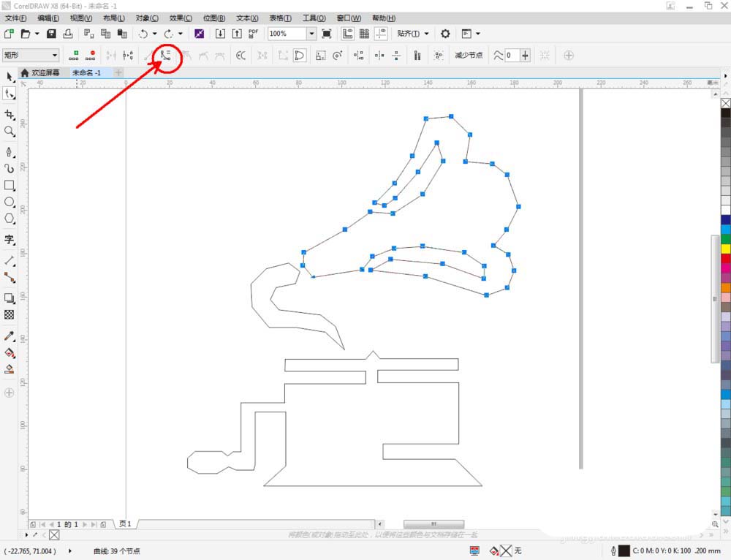The height and width of the screenshot is (560, 731).
Task: Open the 工具(O) menu
Action: coord(314,18)
